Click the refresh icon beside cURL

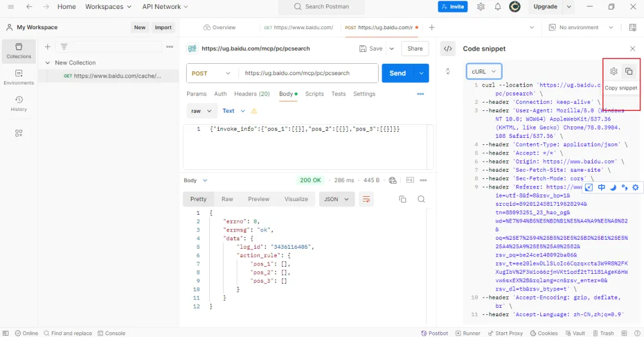[x=448, y=72]
